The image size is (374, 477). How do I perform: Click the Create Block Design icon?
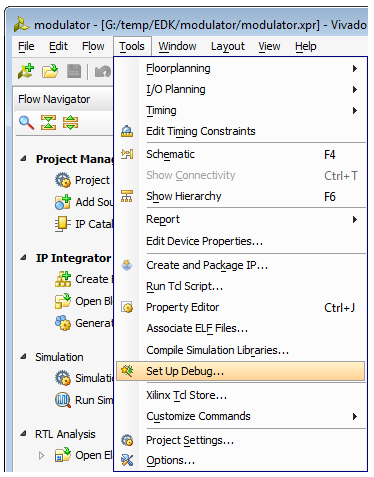point(63,279)
